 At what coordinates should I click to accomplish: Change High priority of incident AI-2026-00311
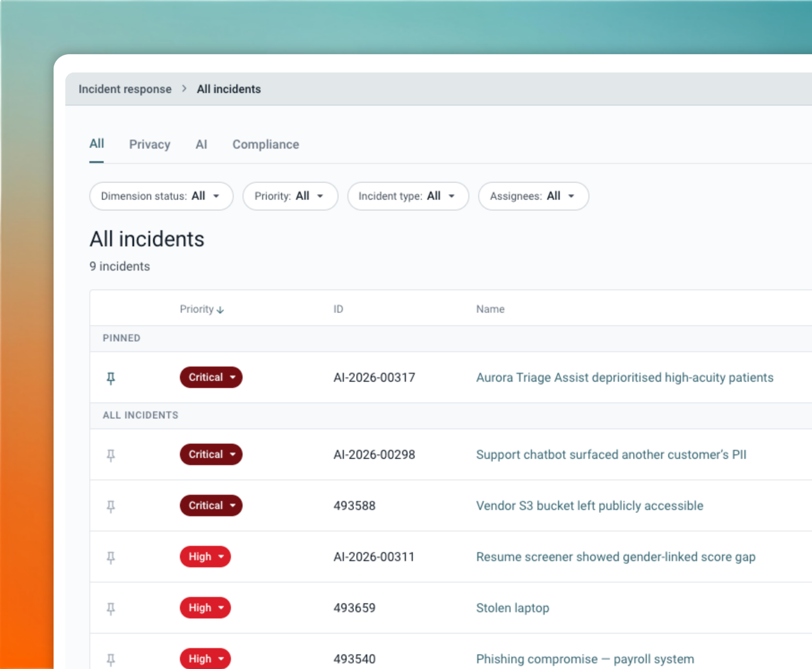coord(205,557)
